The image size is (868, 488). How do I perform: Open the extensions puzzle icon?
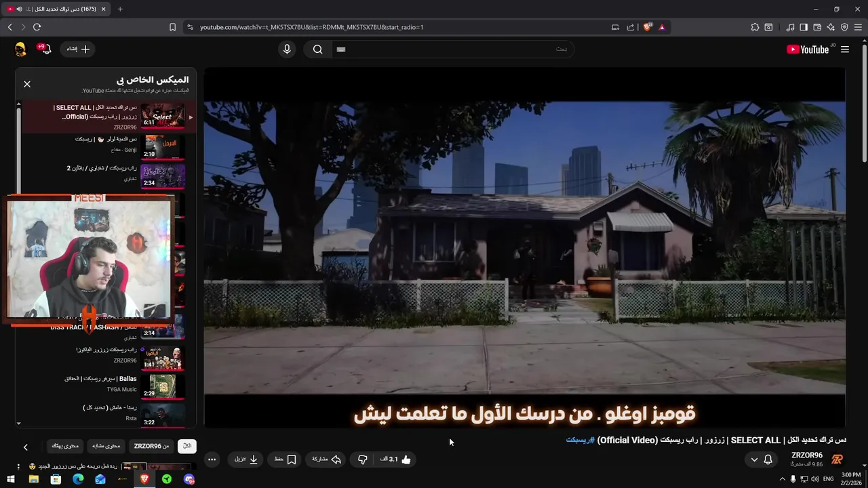click(755, 27)
